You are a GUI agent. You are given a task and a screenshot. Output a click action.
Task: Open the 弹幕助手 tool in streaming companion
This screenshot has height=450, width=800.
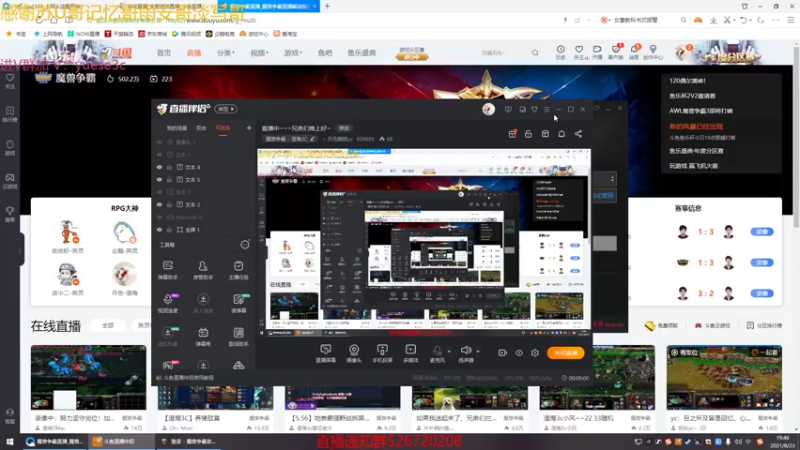point(167,270)
